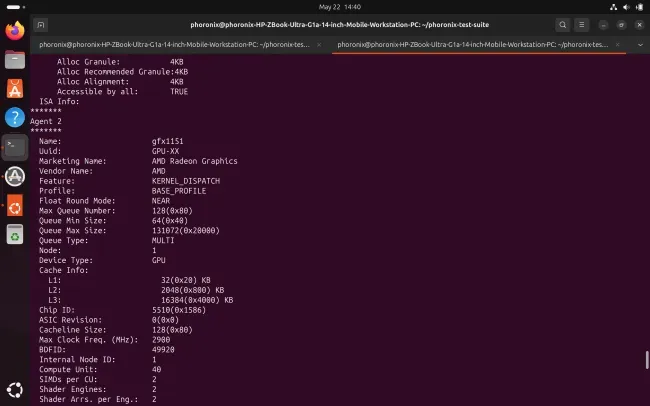The height and width of the screenshot is (406, 650).
Task: Switch to the first terminal tab
Action: coord(174,45)
